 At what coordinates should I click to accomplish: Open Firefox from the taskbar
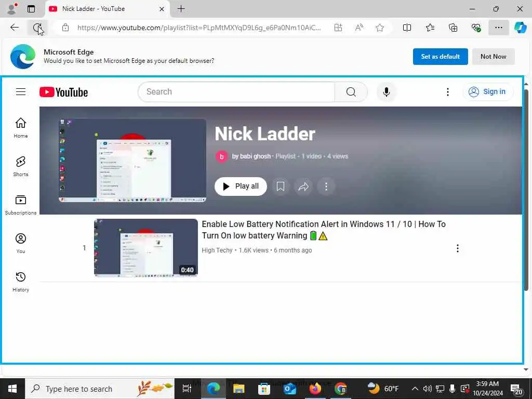tap(315, 389)
